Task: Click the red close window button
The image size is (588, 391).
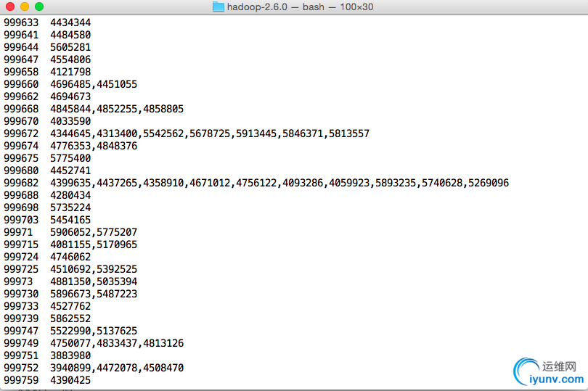Action: pos(10,7)
